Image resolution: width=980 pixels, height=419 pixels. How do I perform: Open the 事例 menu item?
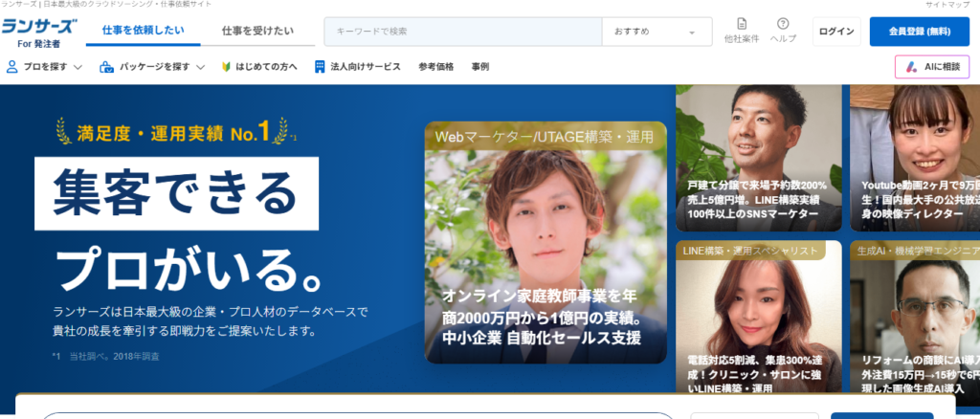[479, 67]
